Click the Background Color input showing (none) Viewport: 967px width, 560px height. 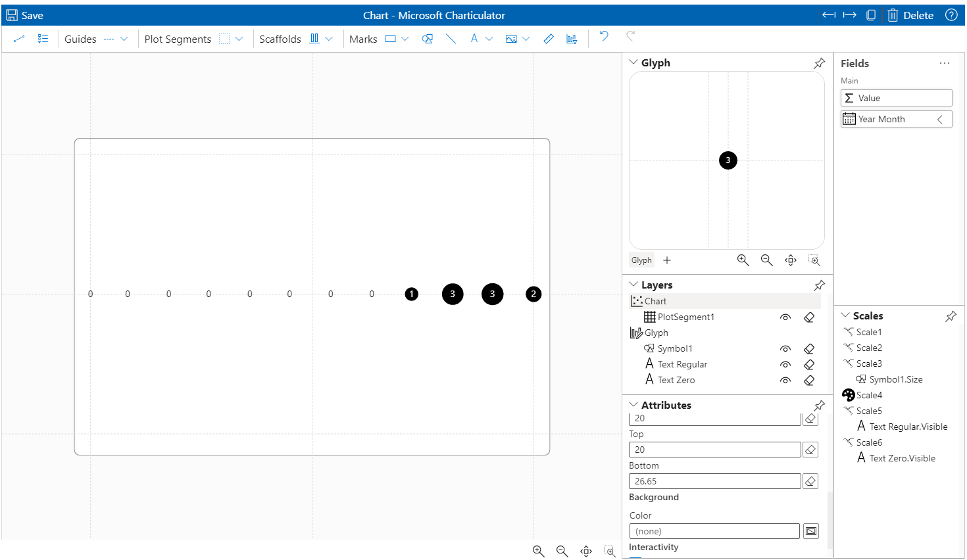tap(714, 531)
